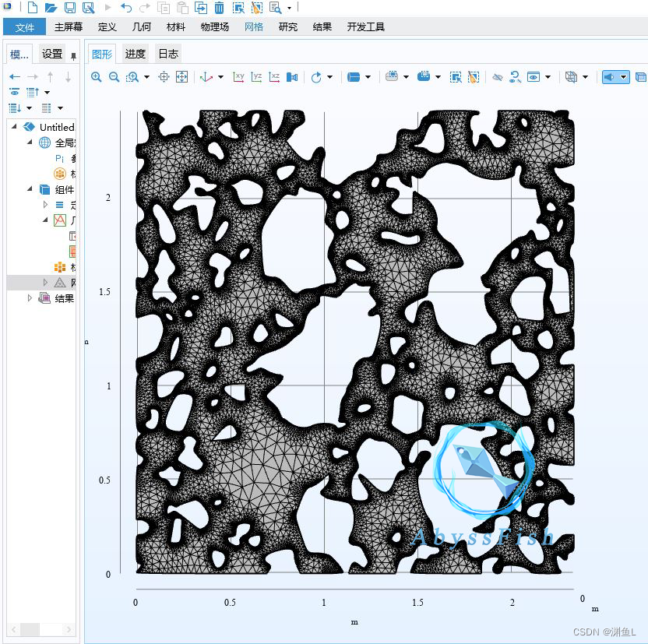Viewport: 648px width, 644px height.
Task: Switch to the xy view
Action: click(x=238, y=77)
